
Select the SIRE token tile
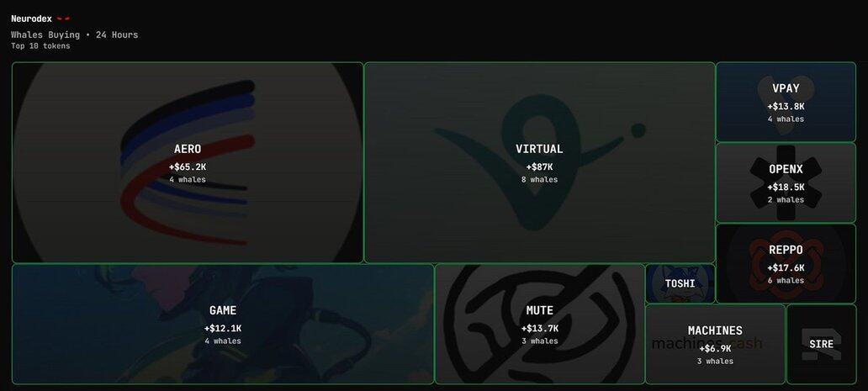[822, 344]
